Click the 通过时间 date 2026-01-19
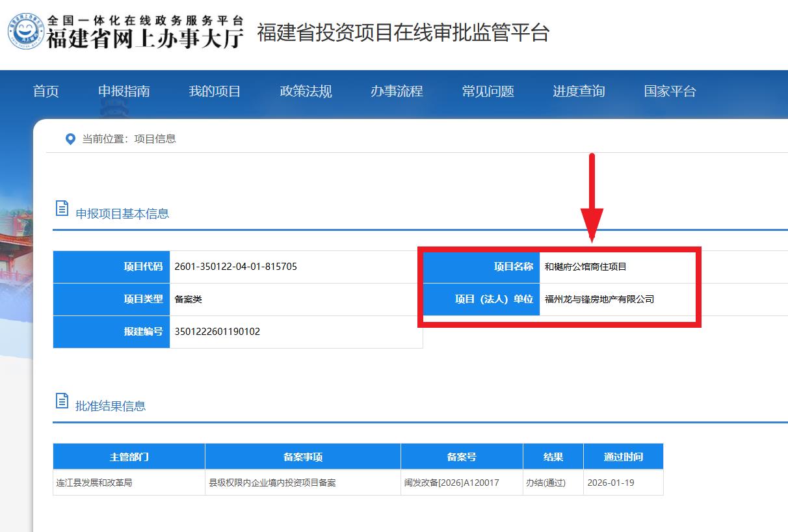The height and width of the screenshot is (532, 788). pyautogui.click(x=611, y=483)
